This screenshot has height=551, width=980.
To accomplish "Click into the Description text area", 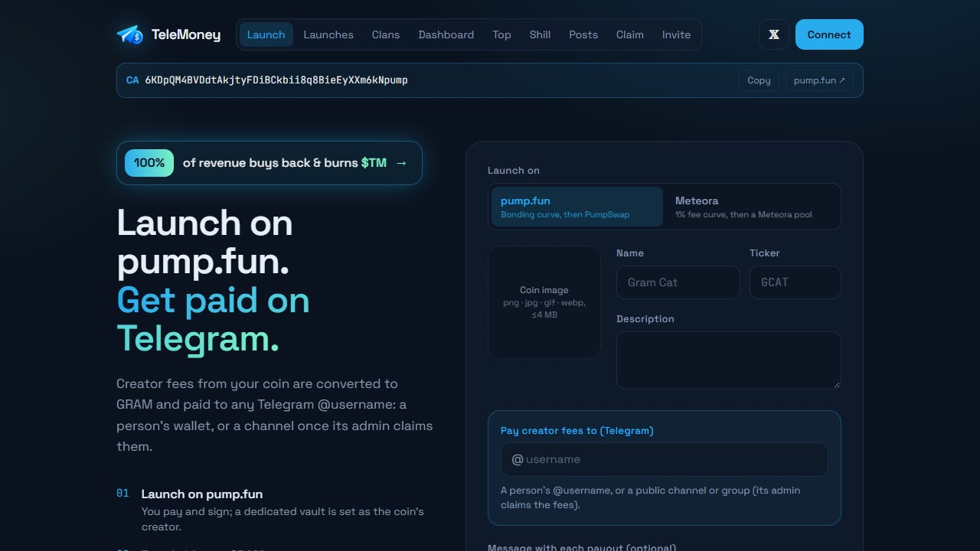I will click(729, 360).
